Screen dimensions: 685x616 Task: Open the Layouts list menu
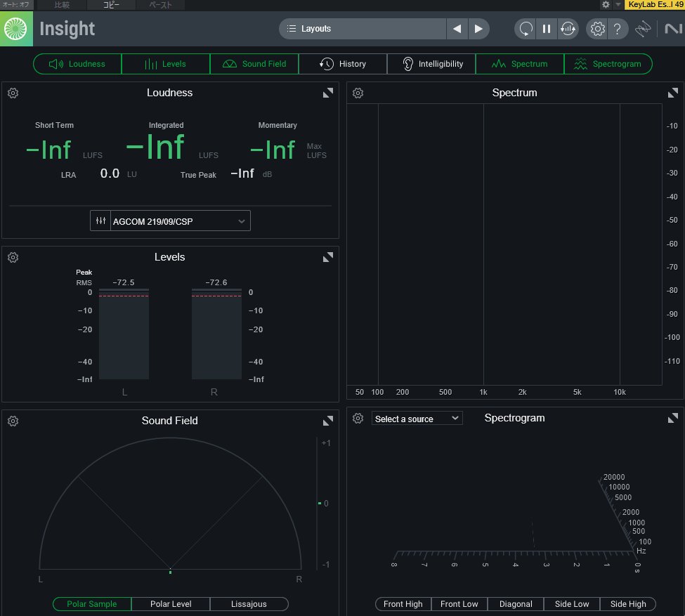point(362,29)
